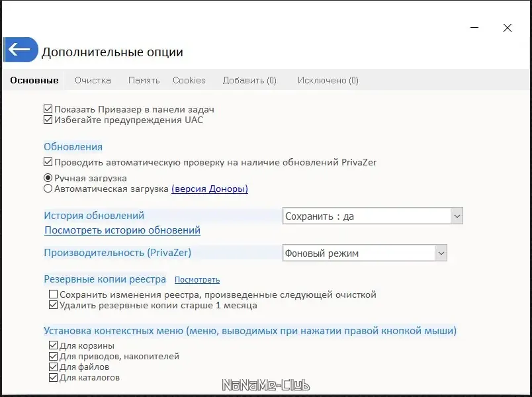Click История обновлений label
This screenshot has width=532, height=397.
[94, 216]
